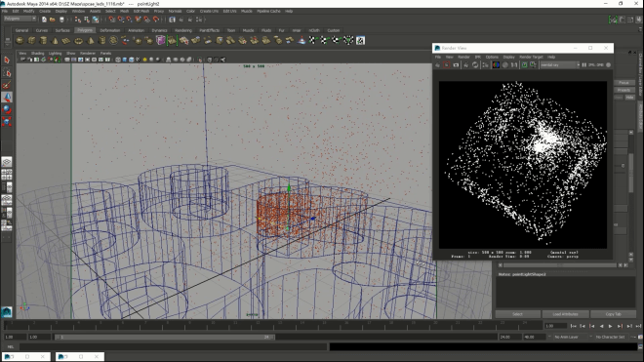Create a polygon sphere from the shelf
The height and width of the screenshot is (362, 644).
click(x=20, y=40)
